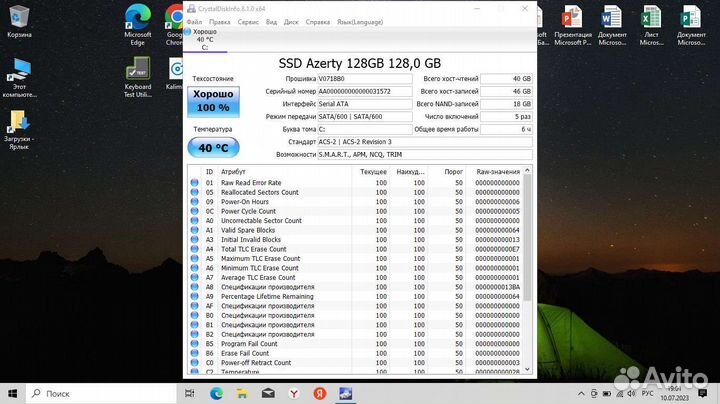This screenshot has width=720, height=404.
Task: Click the Хорошо 100 % health status button
Action: [x=213, y=101]
